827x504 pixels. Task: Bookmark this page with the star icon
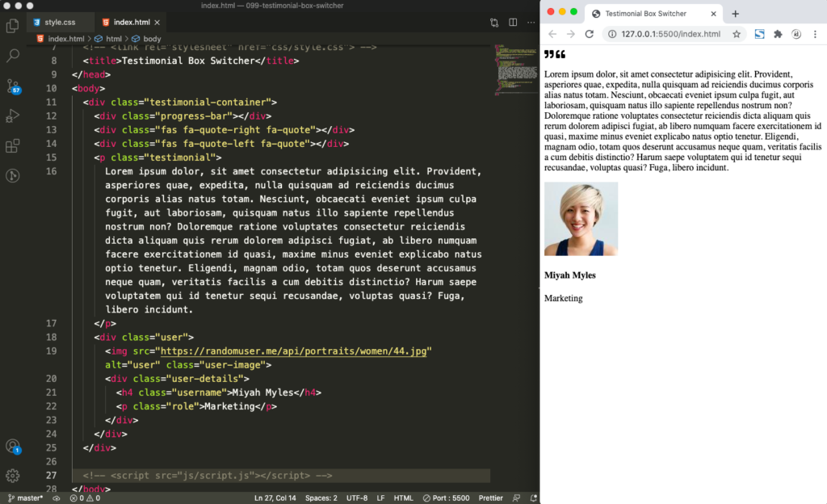(737, 34)
